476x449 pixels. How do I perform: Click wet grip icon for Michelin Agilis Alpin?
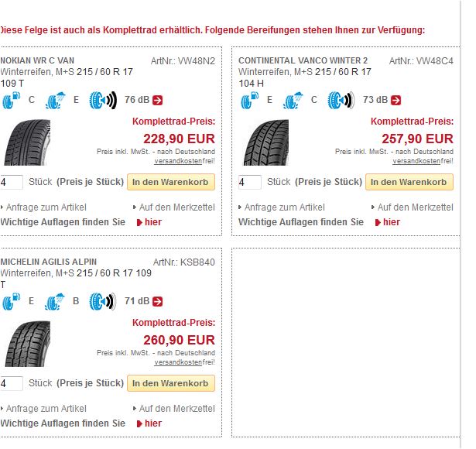57,301
